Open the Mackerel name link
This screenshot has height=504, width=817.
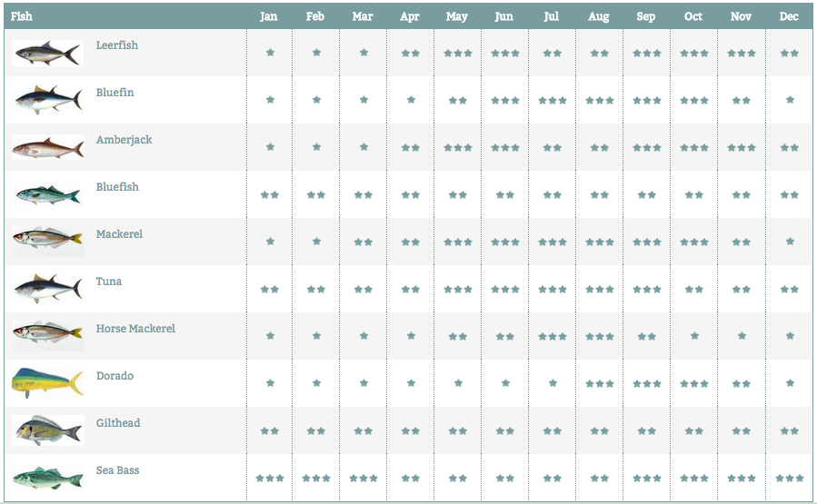(x=119, y=234)
